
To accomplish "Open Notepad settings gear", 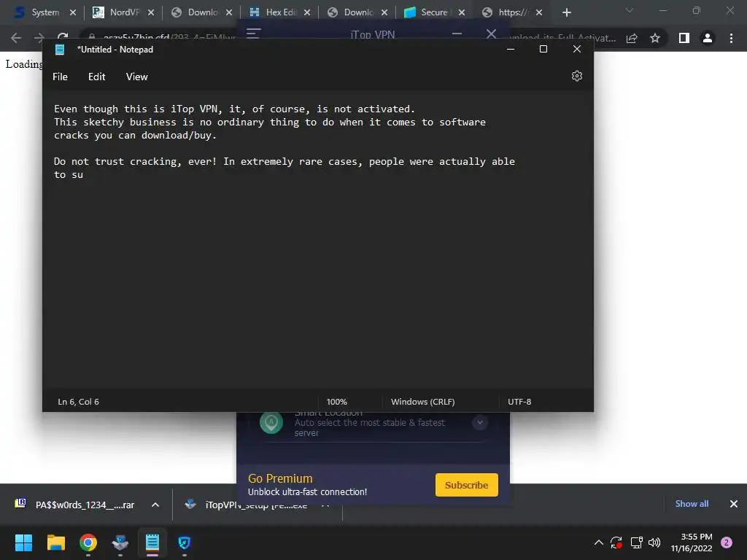I will click(x=576, y=76).
